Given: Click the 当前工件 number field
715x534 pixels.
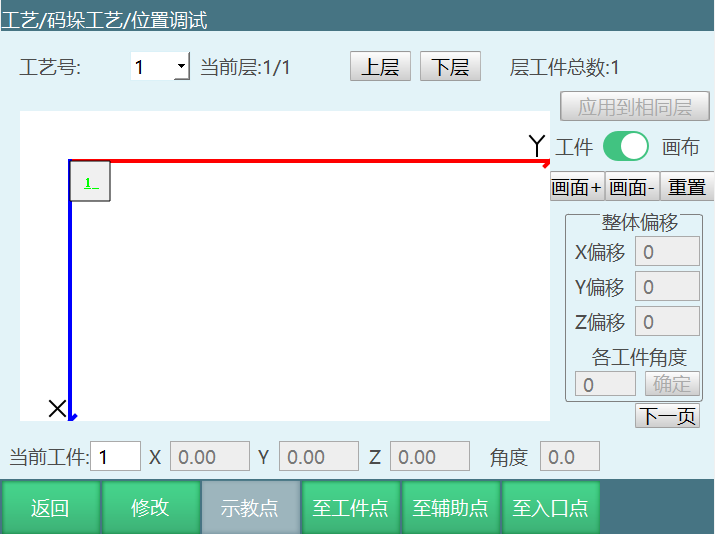Looking at the screenshot, I should [x=115, y=457].
